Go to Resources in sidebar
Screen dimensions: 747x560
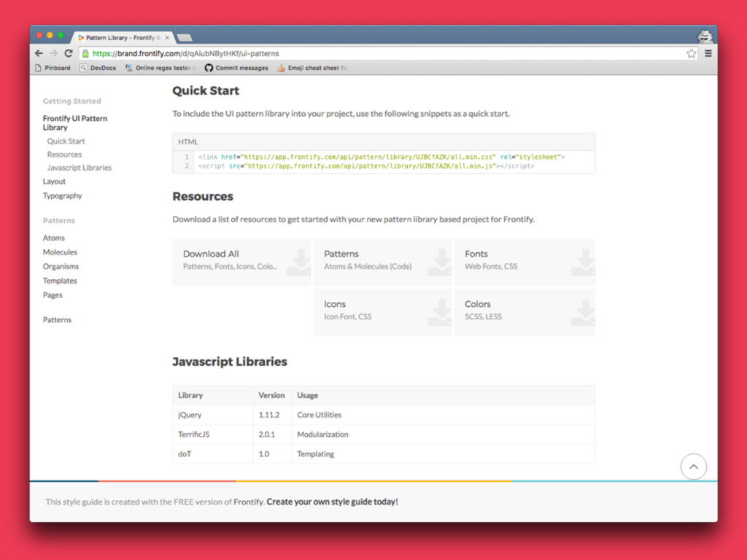[64, 155]
